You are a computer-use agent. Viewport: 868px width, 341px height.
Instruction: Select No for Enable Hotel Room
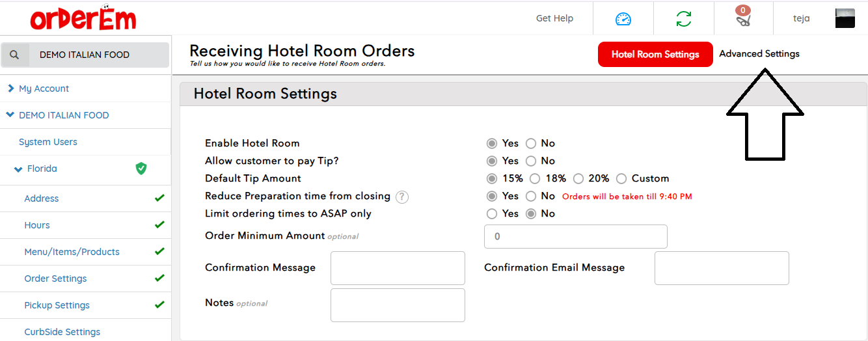click(x=531, y=143)
